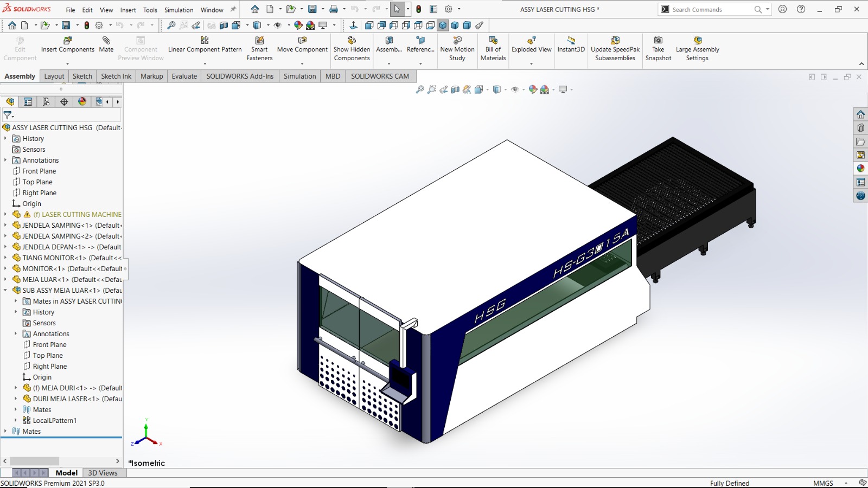Open the File menu
868x488 pixels.
(x=71, y=10)
